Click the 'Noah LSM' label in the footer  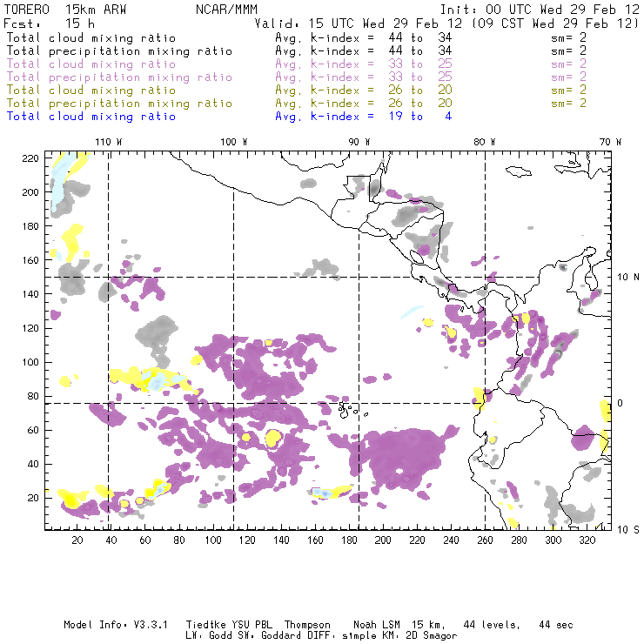[x=376, y=625]
